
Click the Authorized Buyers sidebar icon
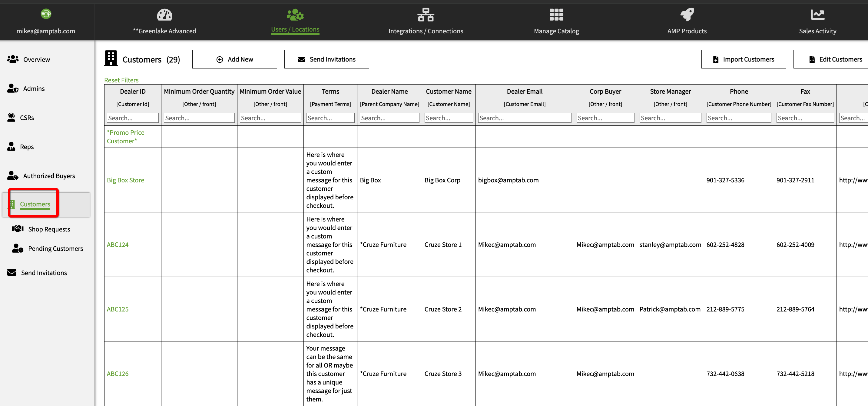click(x=13, y=176)
